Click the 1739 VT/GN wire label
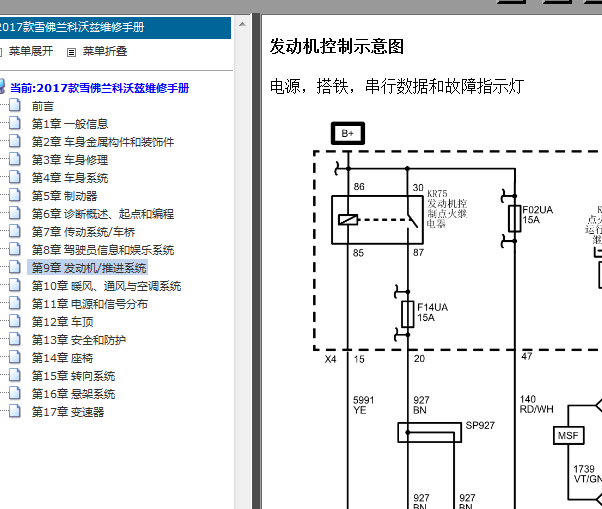The image size is (602, 509). coord(587,474)
